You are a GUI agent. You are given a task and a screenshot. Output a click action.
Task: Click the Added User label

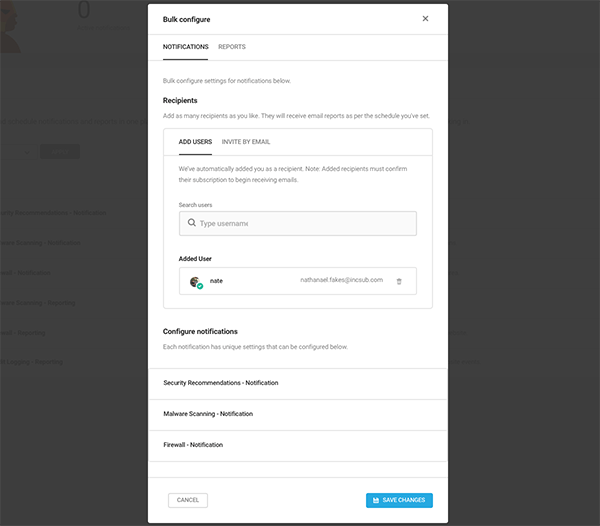(195, 259)
